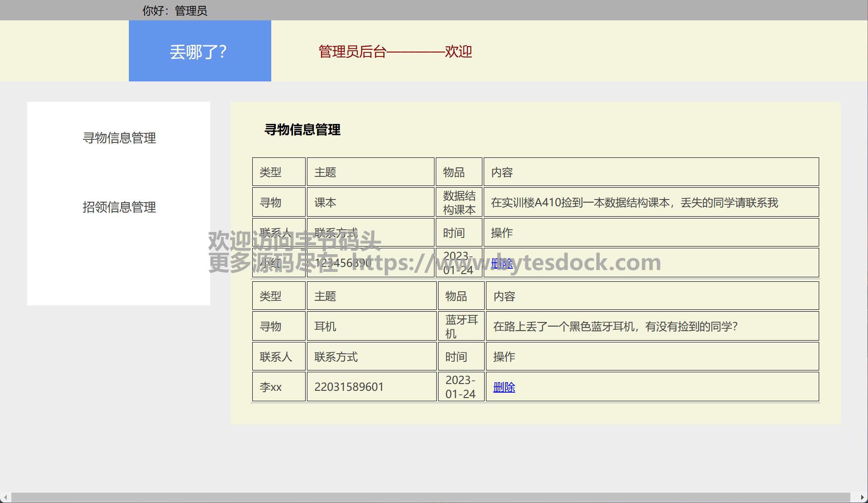Click the second record's 2023-01-24 date cell
The image size is (868, 503).
point(460,387)
